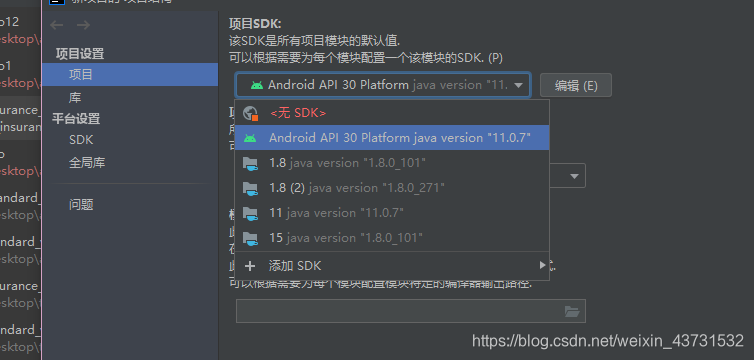The width and height of the screenshot is (754, 360).
Task: Expand the 添加 SDK submenu arrow
Action: [542, 265]
